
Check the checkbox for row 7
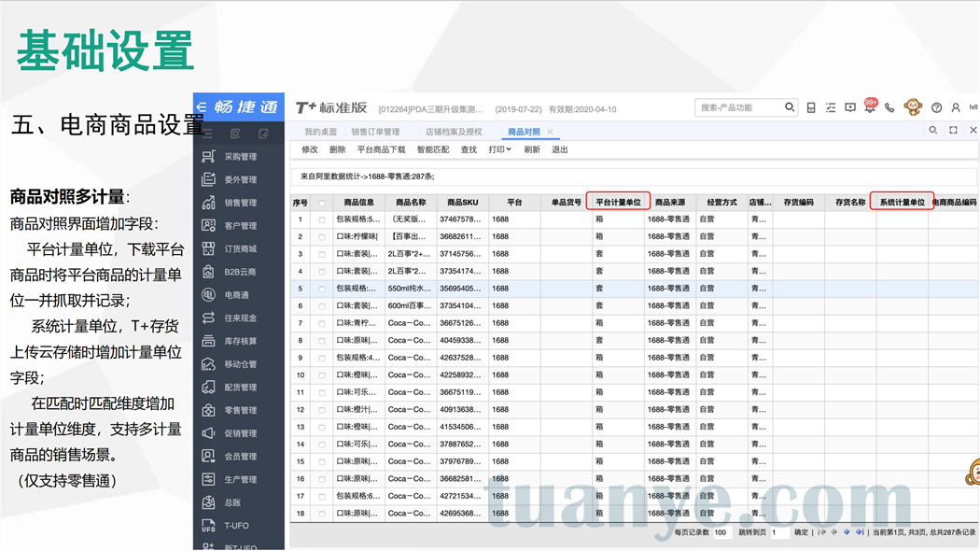click(322, 324)
